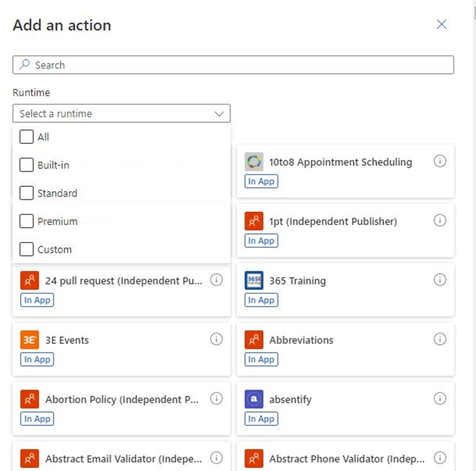This screenshot has width=476, height=471.
Task: Close the Add an action panel
Action: coord(441,24)
